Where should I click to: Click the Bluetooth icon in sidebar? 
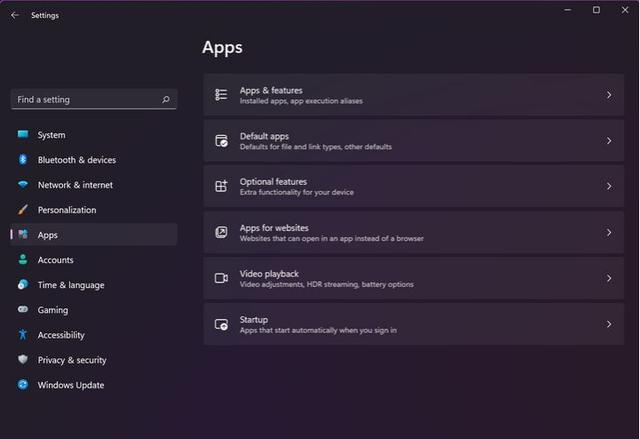(x=23, y=160)
